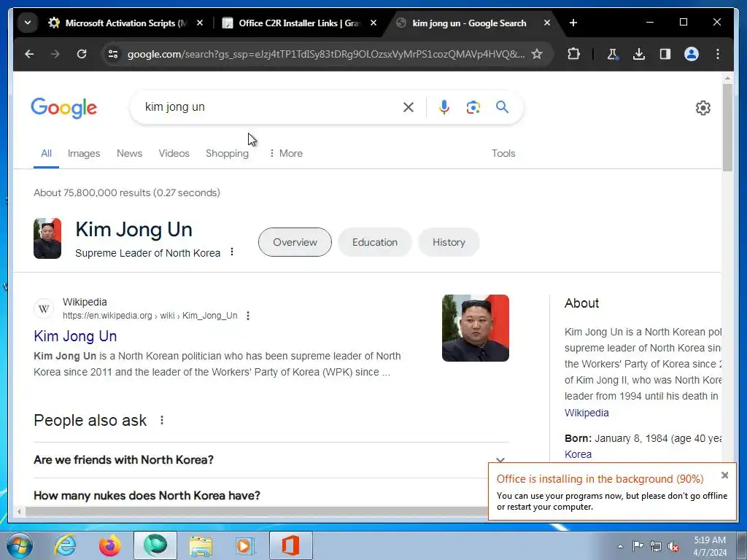Open Windows Media Player on taskbar
Screen dimensions: 747x560
245,545
